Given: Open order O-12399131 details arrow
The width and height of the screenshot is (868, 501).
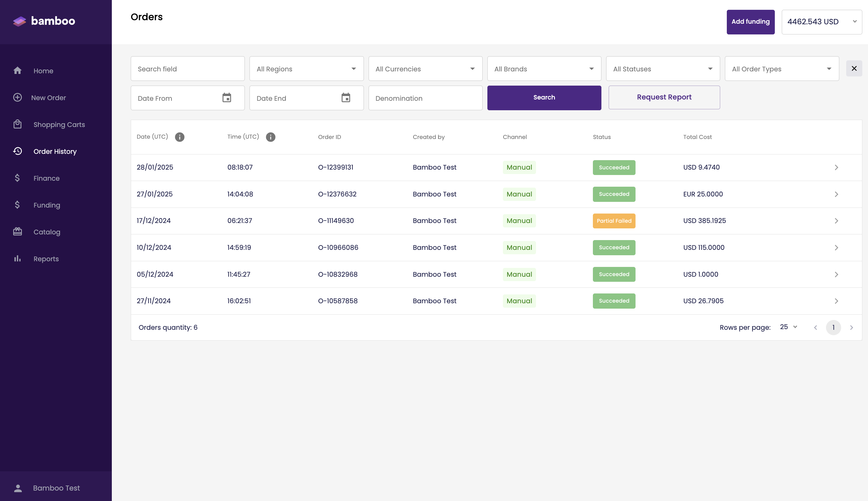Looking at the screenshot, I should (836, 167).
